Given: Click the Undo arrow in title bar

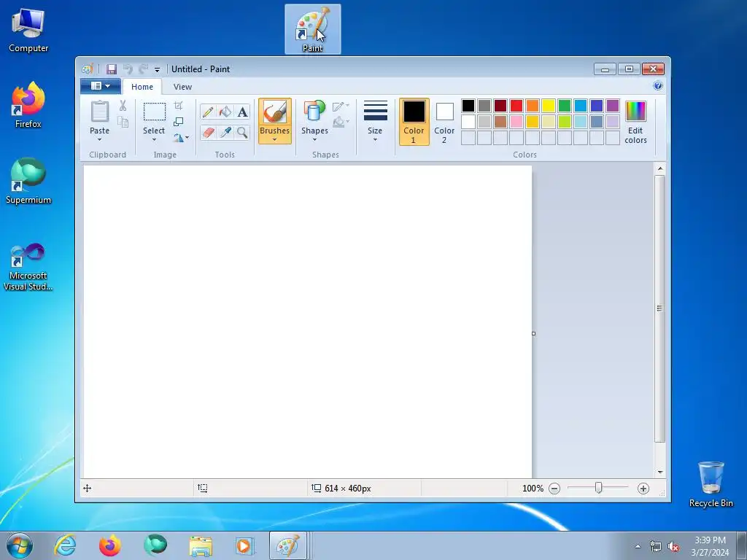Looking at the screenshot, I should 128,69.
